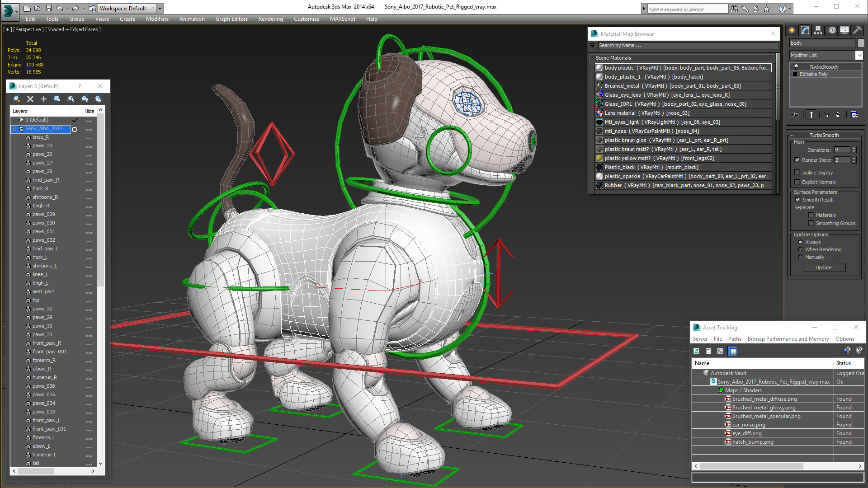Collapse the TurboSmooth rollout
868x488 pixels.
[x=792, y=135]
